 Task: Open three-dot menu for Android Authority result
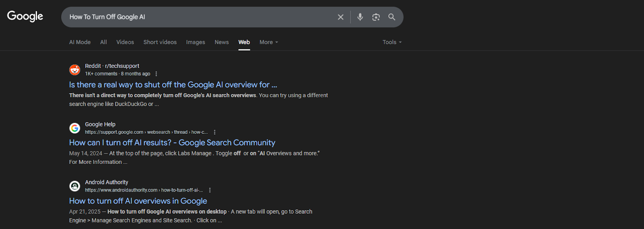pos(210,190)
